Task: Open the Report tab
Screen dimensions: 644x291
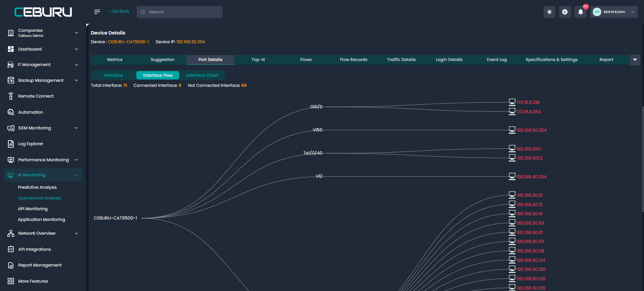Action: point(606,60)
